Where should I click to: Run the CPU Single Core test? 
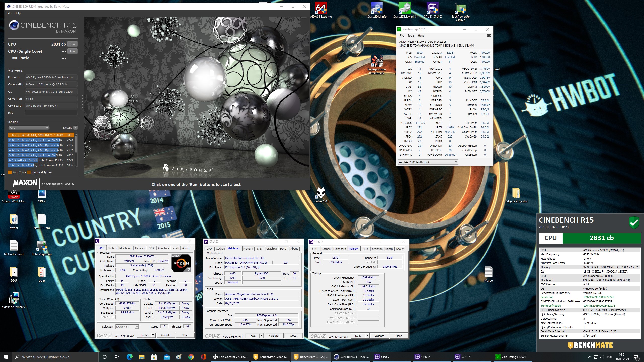tap(72, 51)
